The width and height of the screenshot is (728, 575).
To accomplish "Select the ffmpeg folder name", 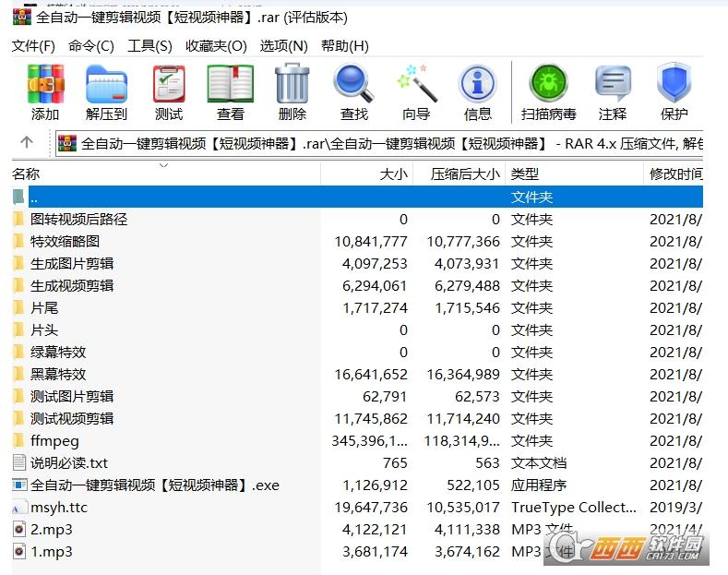I will point(54,441).
